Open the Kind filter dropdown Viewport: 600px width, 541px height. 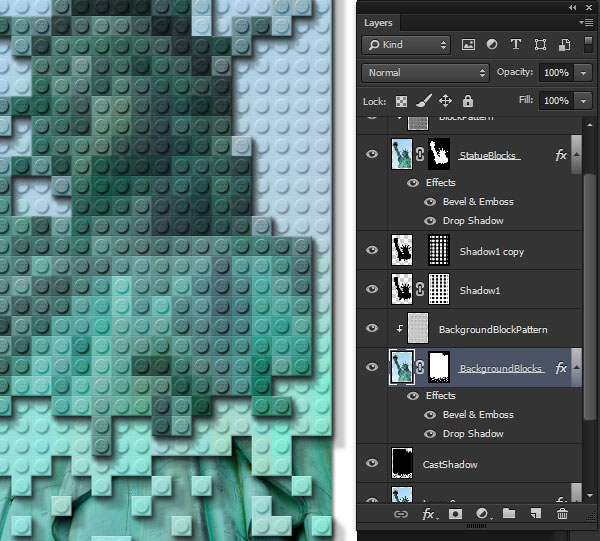(x=406, y=45)
